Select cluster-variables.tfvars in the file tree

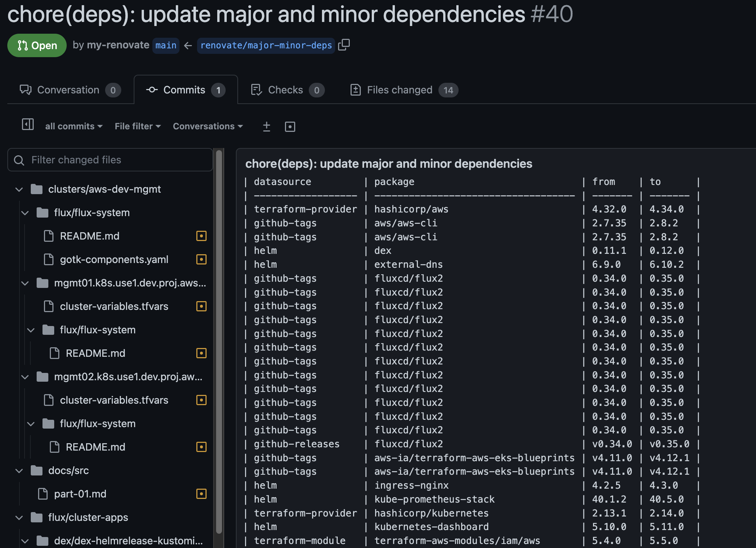point(114,306)
